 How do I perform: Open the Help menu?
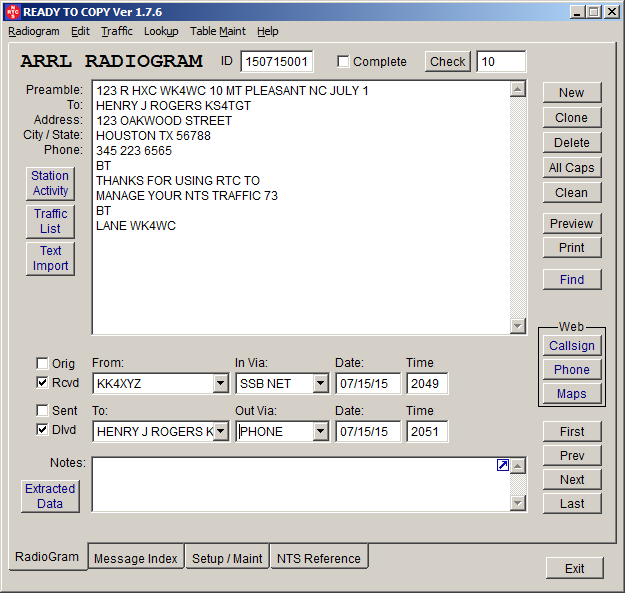coord(267,31)
